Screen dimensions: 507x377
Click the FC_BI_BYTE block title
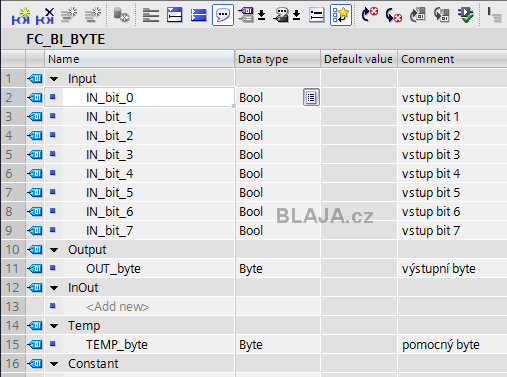click(x=66, y=39)
